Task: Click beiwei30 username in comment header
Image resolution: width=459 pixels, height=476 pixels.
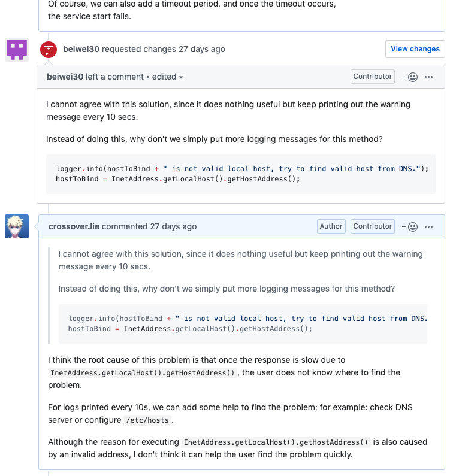Action: pyautogui.click(x=65, y=77)
